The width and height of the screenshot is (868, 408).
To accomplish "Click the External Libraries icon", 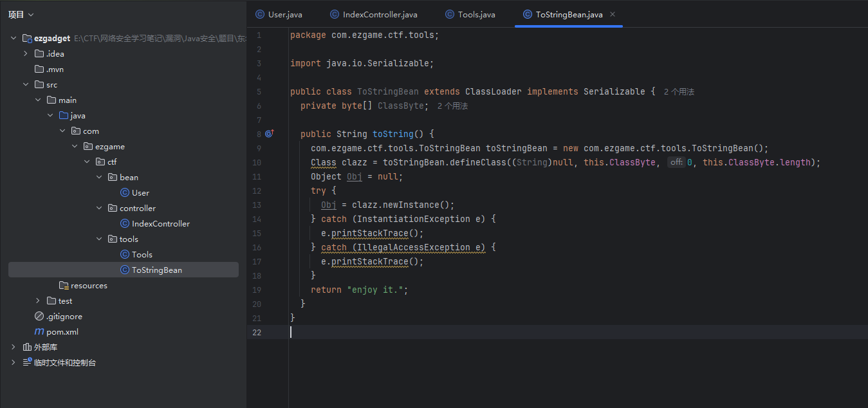I will click(27, 348).
